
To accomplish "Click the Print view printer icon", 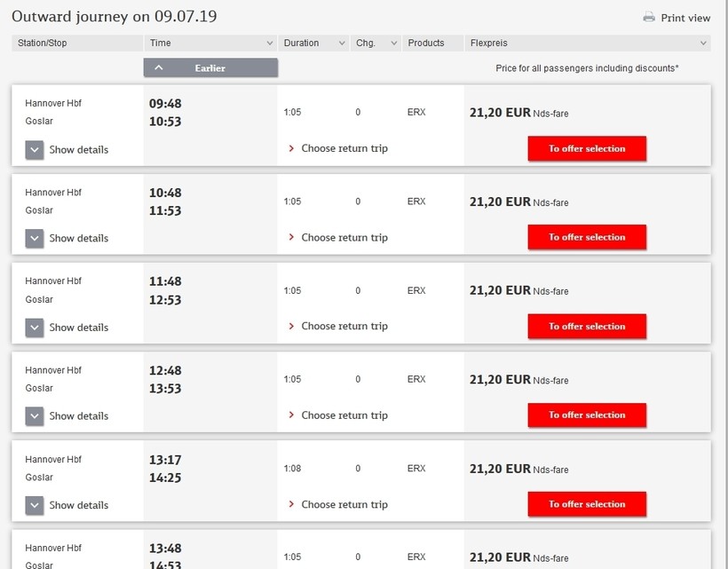I will (x=649, y=17).
